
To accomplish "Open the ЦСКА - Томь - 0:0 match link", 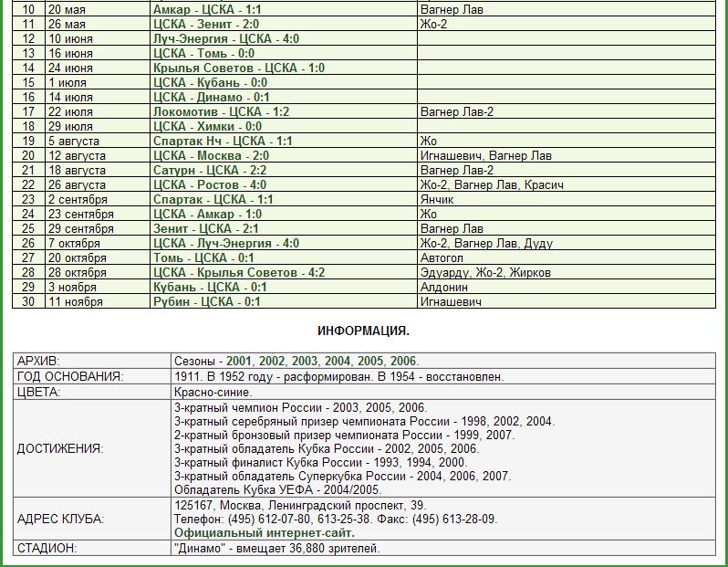I will [203, 54].
